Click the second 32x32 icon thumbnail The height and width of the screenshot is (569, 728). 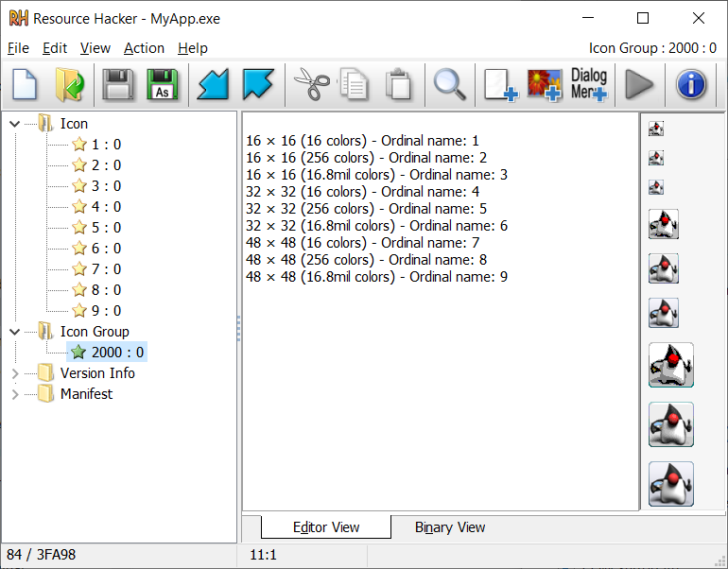point(664,268)
